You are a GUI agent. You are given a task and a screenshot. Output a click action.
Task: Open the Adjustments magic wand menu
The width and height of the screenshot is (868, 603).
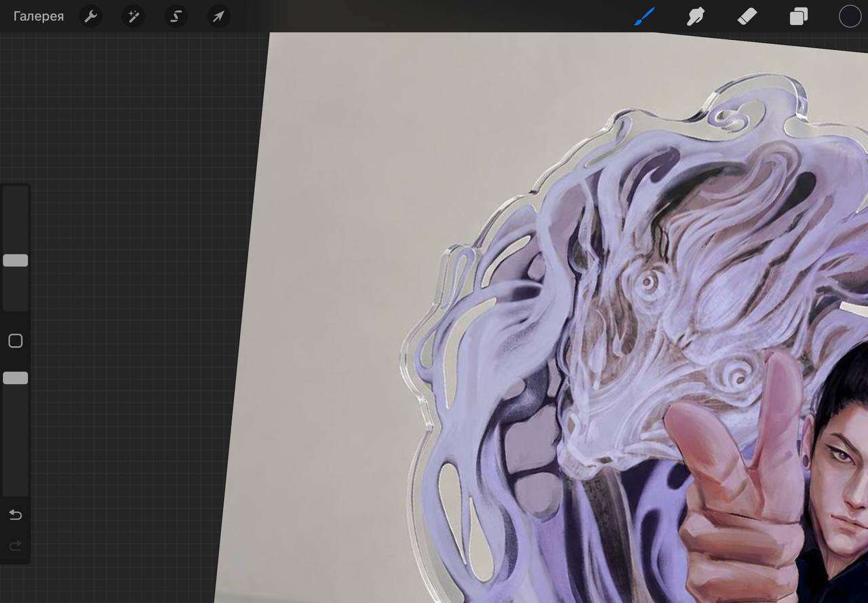[134, 16]
